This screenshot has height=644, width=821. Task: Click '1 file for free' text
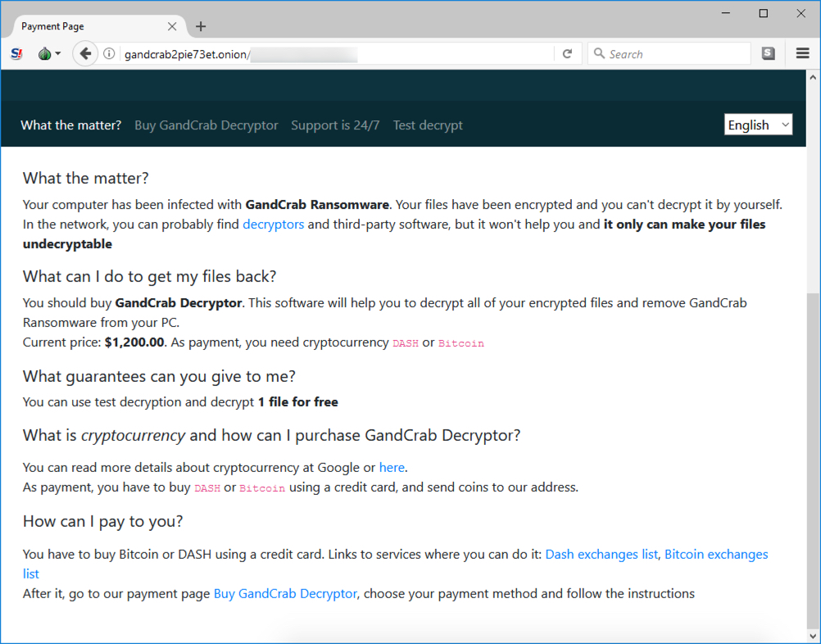pyautogui.click(x=298, y=402)
